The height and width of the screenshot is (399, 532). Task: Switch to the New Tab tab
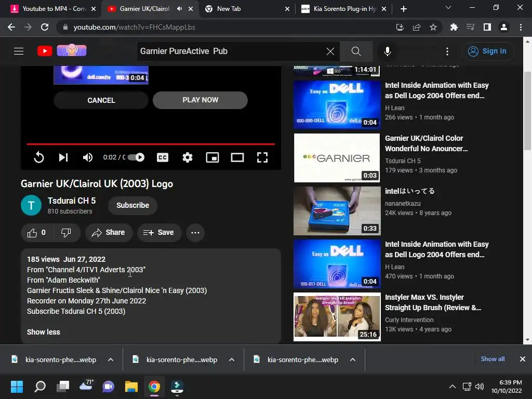click(x=248, y=9)
